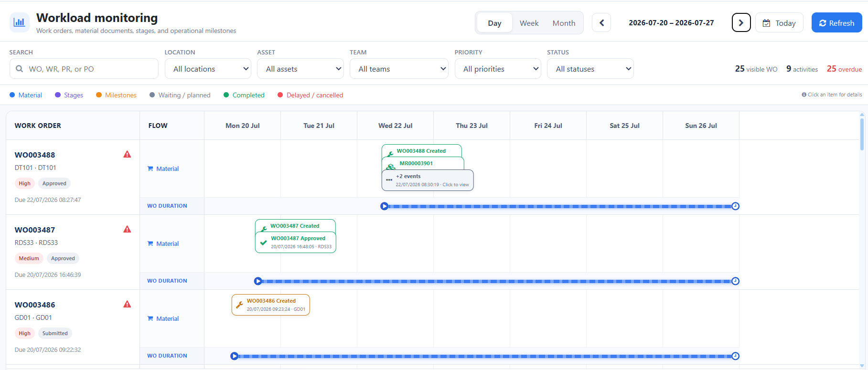868x370 pixels.
Task: Click the Material flow cart icon for WO003488
Action: click(150, 169)
